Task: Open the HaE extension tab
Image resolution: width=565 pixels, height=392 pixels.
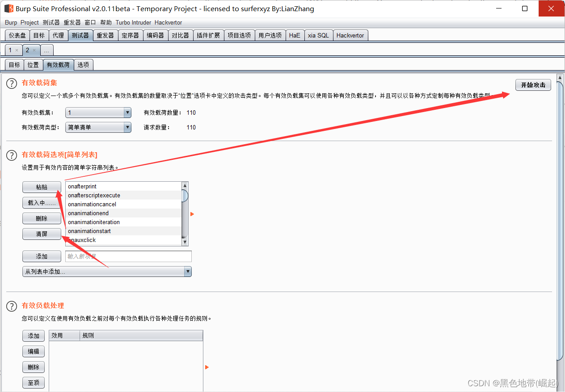Action: click(x=295, y=35)
